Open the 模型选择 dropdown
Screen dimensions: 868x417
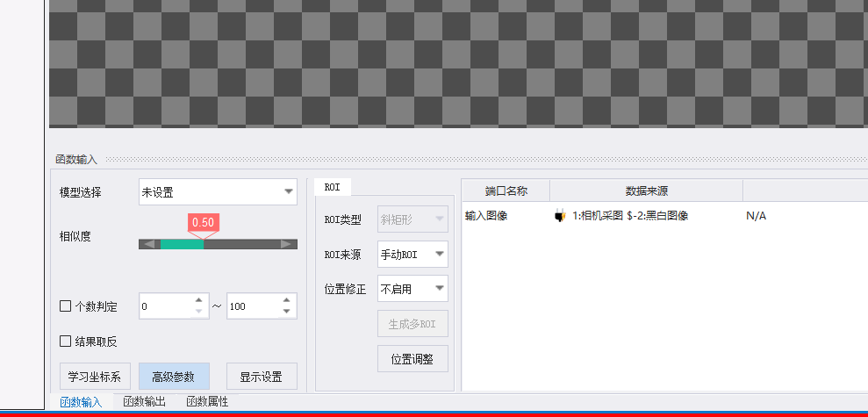(219, 192)
